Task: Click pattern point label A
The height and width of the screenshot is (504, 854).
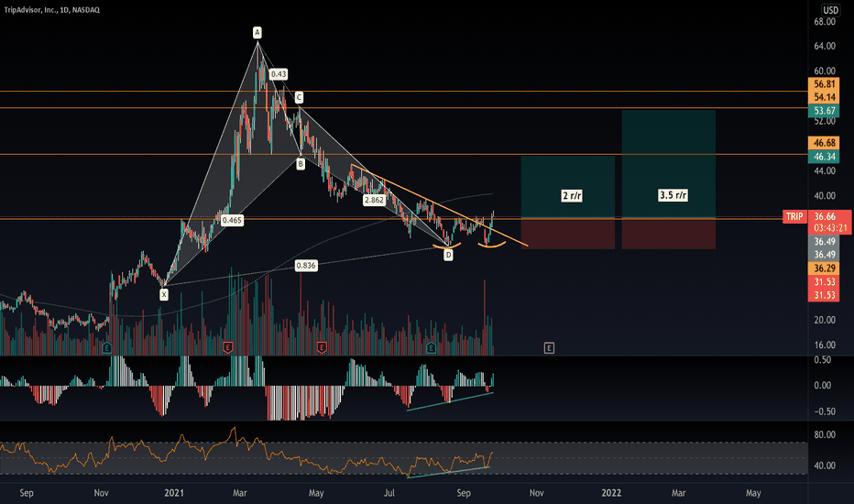Action: [x=257, y=33]
